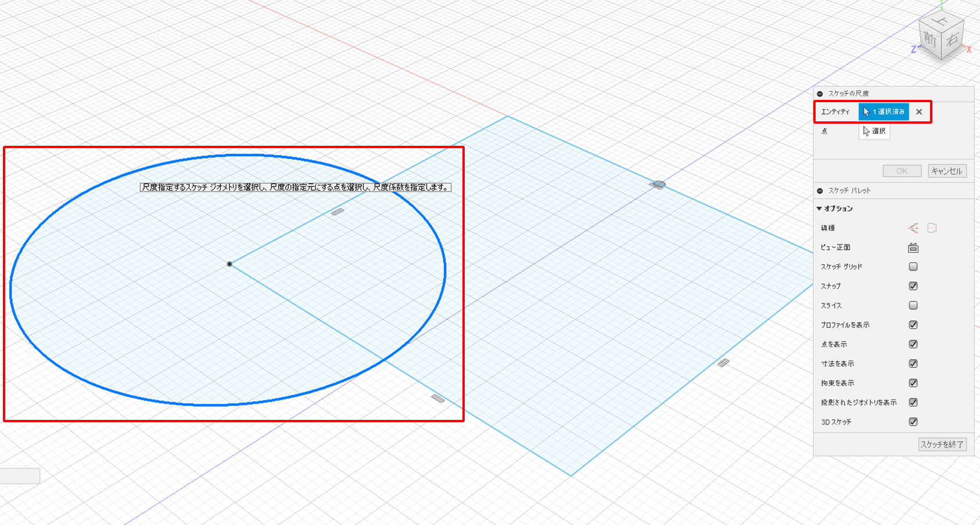Activate the 点 row's 選択 button
This screenshot has height=525, width=980.
[x=874, y=131]
